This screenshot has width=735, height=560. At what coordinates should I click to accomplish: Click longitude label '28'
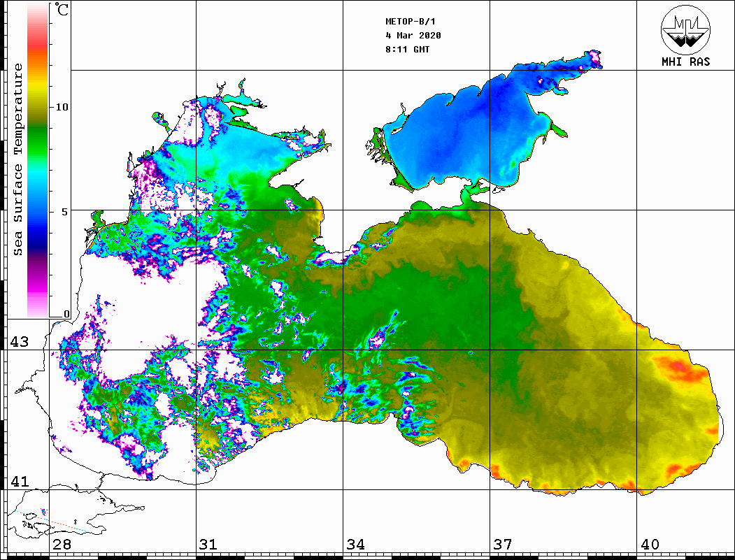click(62, 545)
